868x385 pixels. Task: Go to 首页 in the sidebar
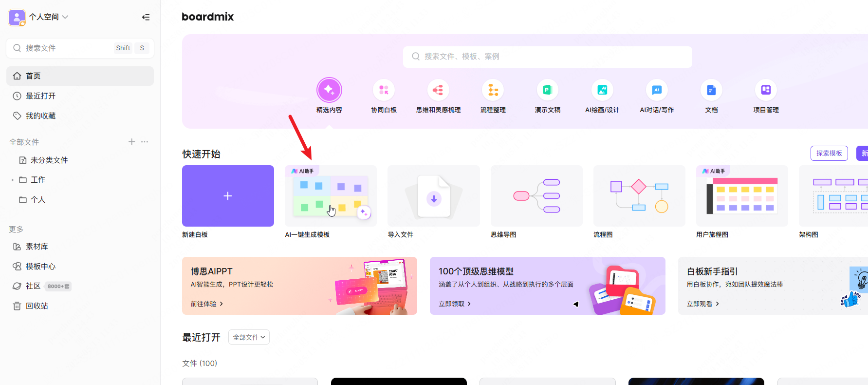[x=80, y=76]
